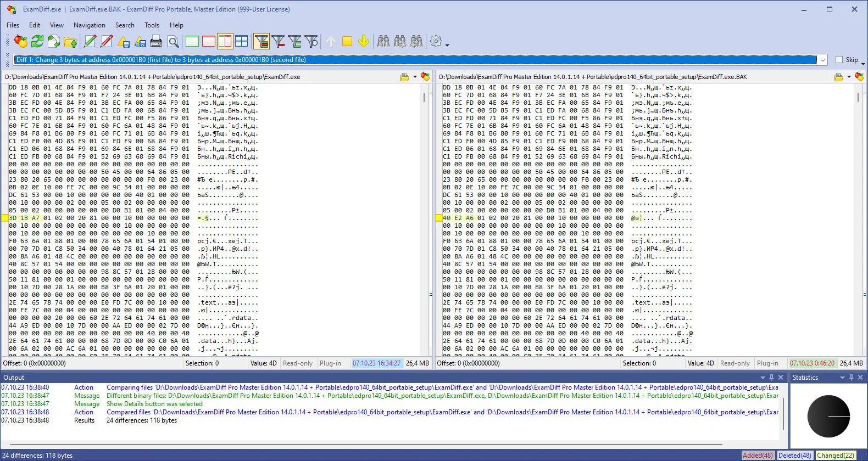This screenshot has width=868, height=461.
Task: Open the Search menu
Action: (125, 25)
